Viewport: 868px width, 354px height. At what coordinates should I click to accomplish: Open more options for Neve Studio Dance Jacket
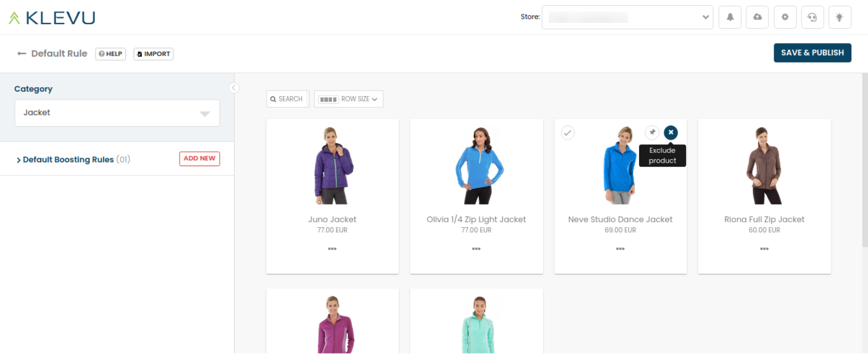[x=620, y=249]
